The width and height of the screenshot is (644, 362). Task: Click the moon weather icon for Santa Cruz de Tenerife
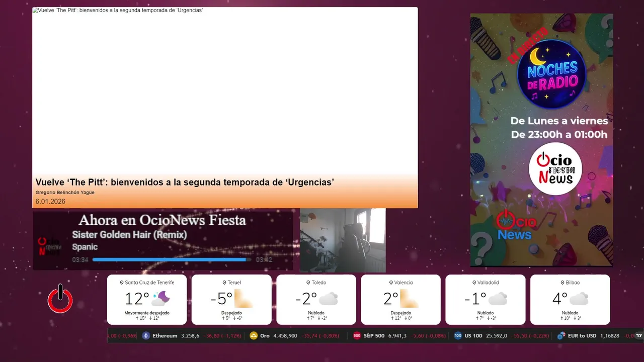160,299
